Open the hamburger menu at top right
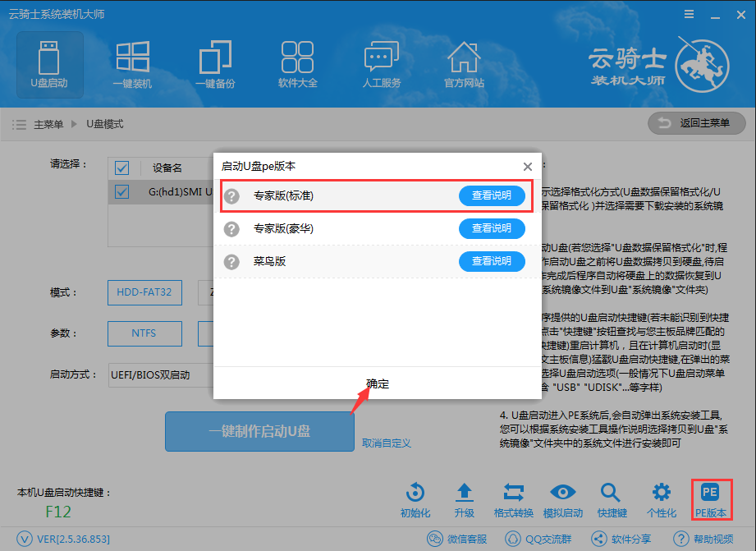Image resolution: width=756 pixels, height=551 pixels. [688, 13]
